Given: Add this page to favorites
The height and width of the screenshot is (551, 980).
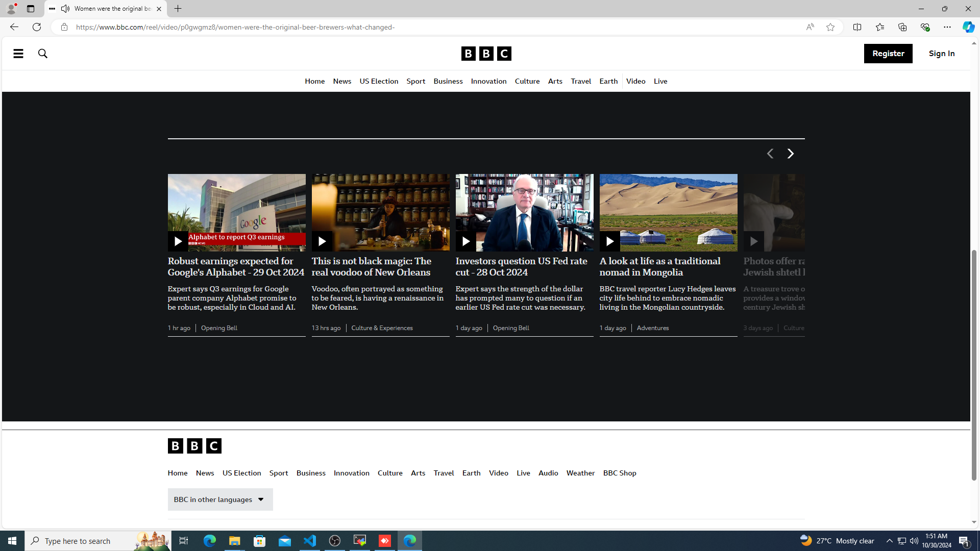Looking at the screenshot, I should pyautogui.click(x=830, y=27).
